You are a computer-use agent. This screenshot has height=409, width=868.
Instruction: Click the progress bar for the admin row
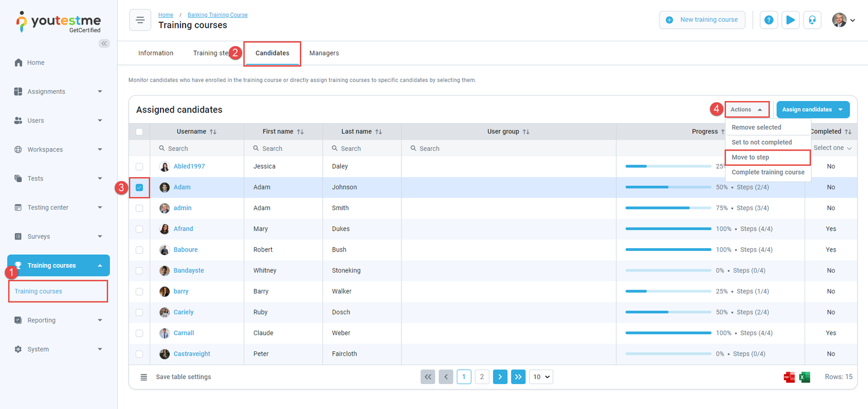click(668, 208)
